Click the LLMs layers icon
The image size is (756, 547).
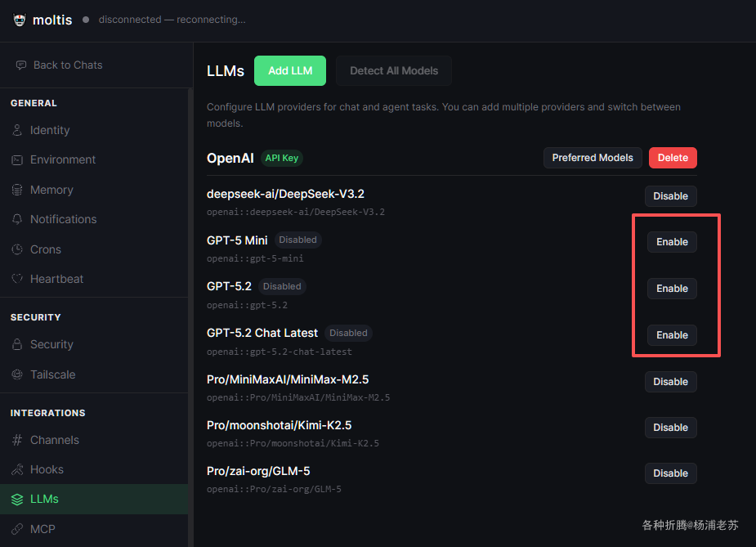(x=17, y=500)
